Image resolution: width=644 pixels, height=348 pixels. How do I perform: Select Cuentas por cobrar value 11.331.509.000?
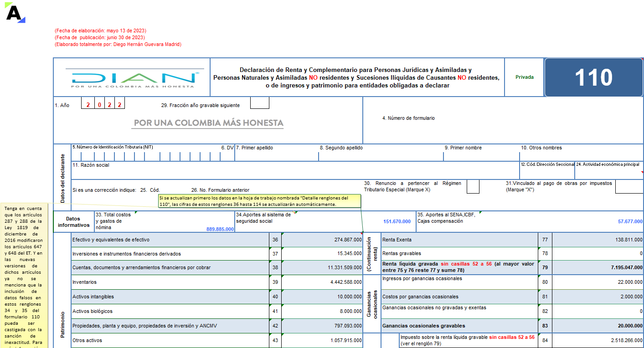[x=321, y=267]
